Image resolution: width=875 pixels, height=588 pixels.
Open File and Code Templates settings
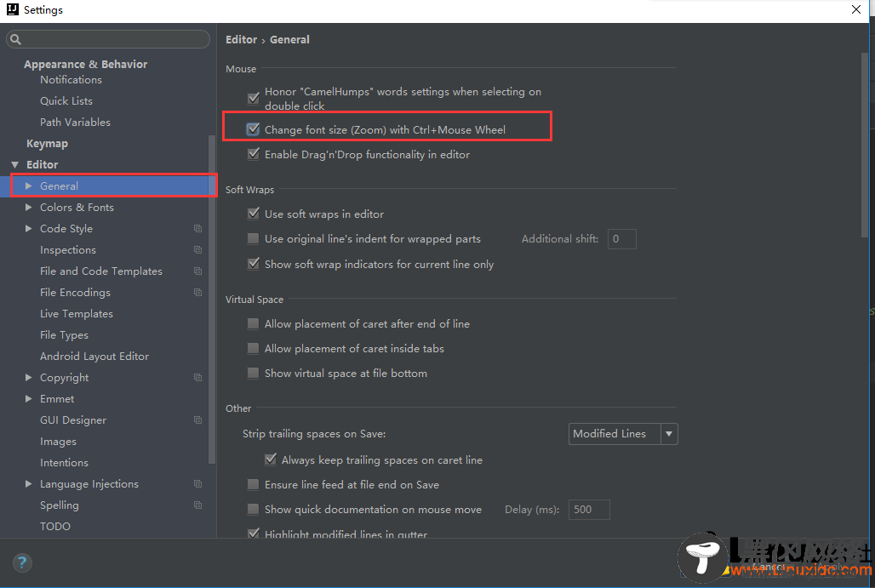pos(101,271)
